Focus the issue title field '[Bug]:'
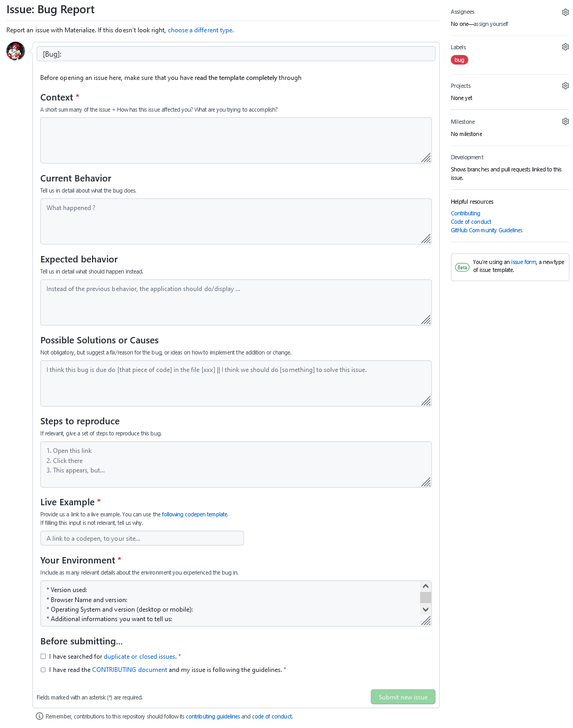Screen dimensions: 573x728 pyautogui.click(x=236, y=54)
